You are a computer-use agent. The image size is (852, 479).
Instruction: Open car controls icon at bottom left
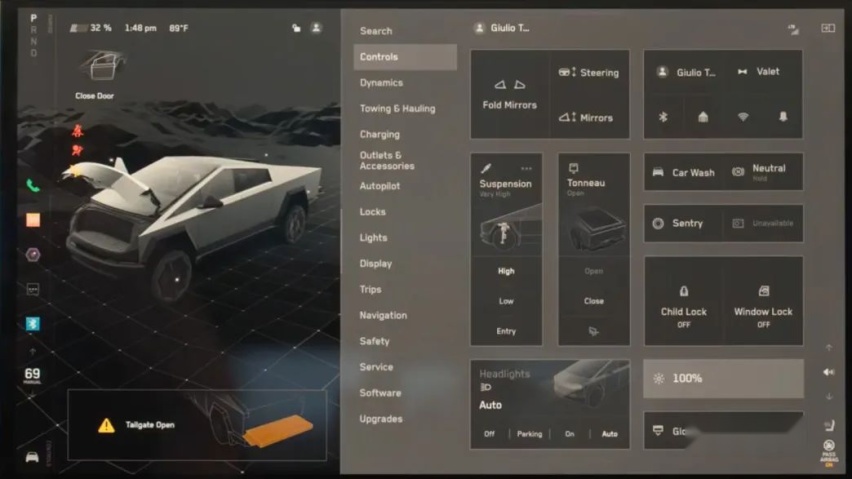[x=32, y=457]
